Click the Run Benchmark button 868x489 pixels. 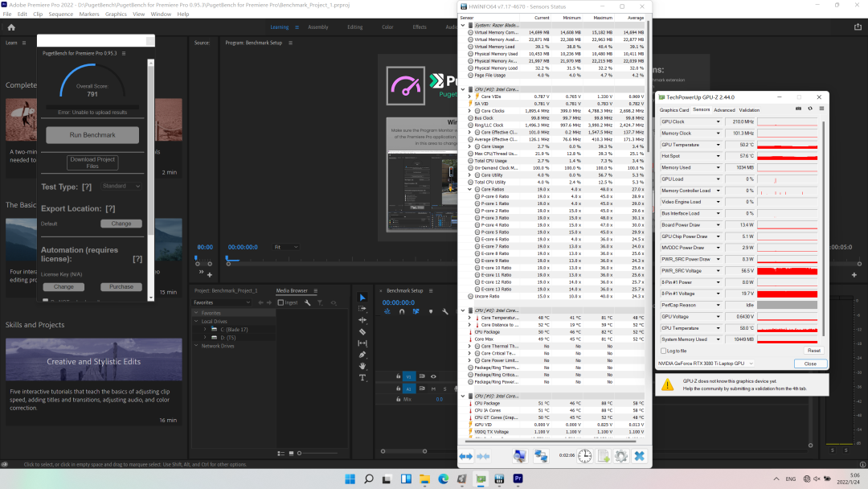[92, 135]
